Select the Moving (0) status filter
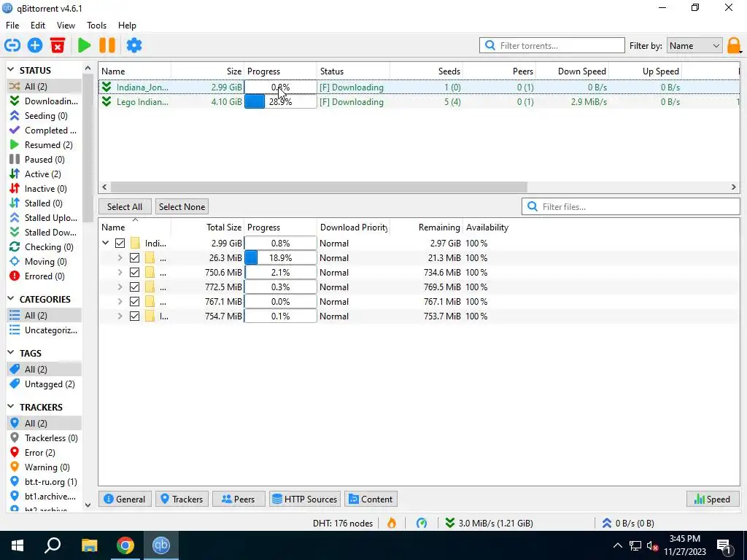This screenshot has height=560, width=747. 44,262
